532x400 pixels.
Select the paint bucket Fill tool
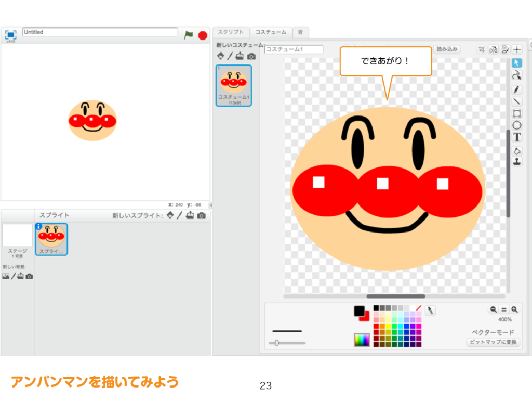(517, 150)
